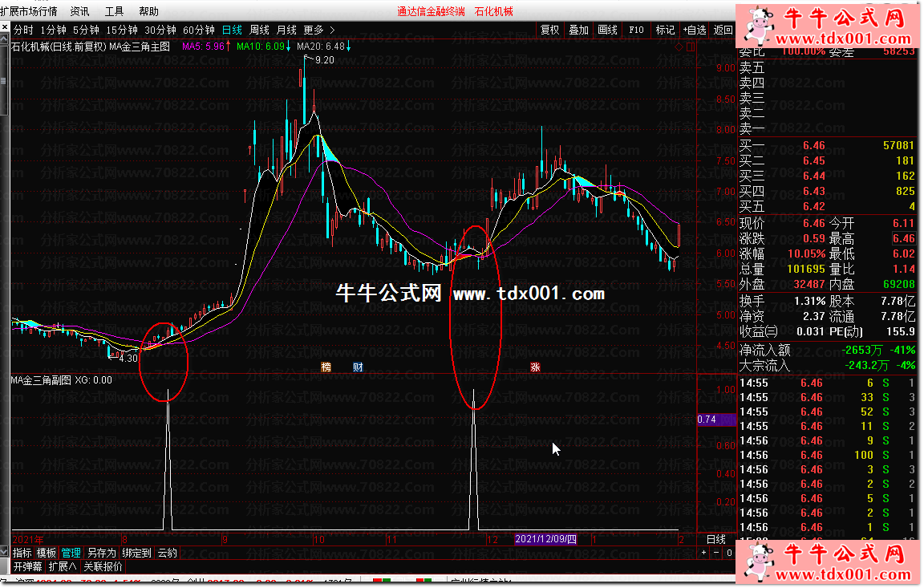
Task: Open the 更多 periods dropdown
Action: (x=314, y=30)
